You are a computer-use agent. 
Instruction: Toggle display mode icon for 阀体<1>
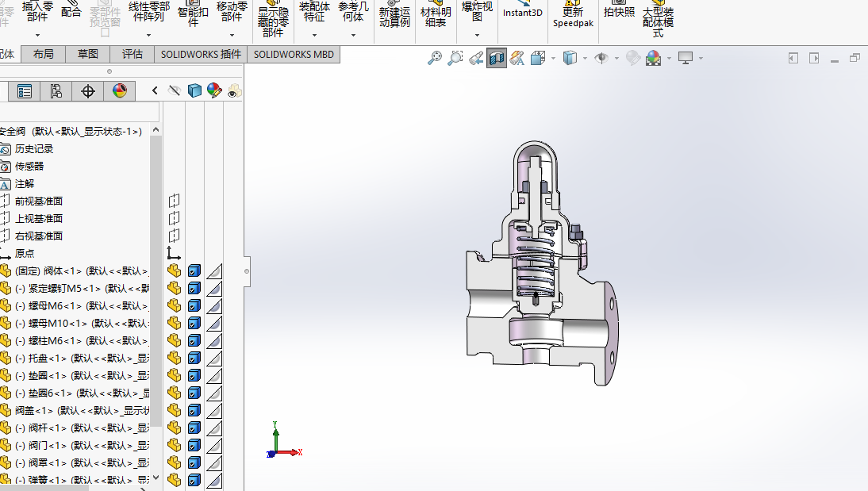pyautogui.click(x=194, y=271)
